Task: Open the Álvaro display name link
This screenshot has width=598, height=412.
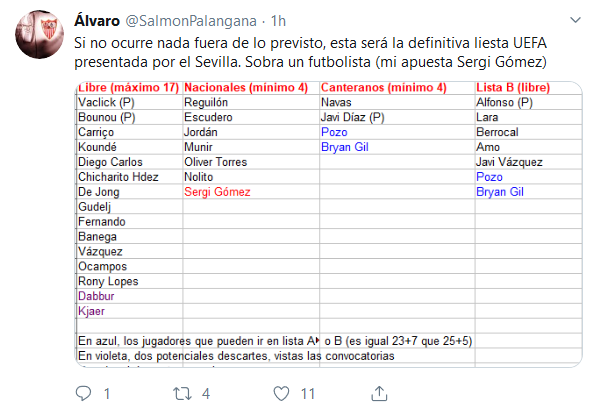Action: pos(97,21)
